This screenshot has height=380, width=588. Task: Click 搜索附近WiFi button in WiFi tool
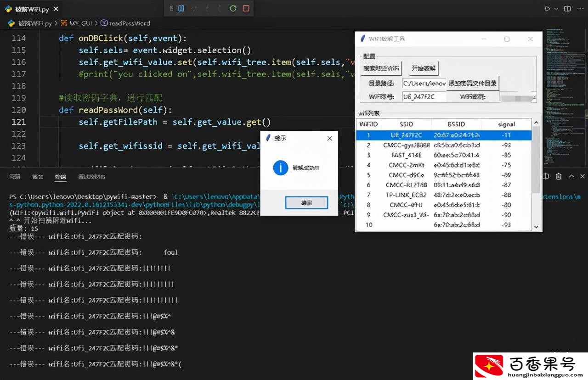click(x=381, y=68)
